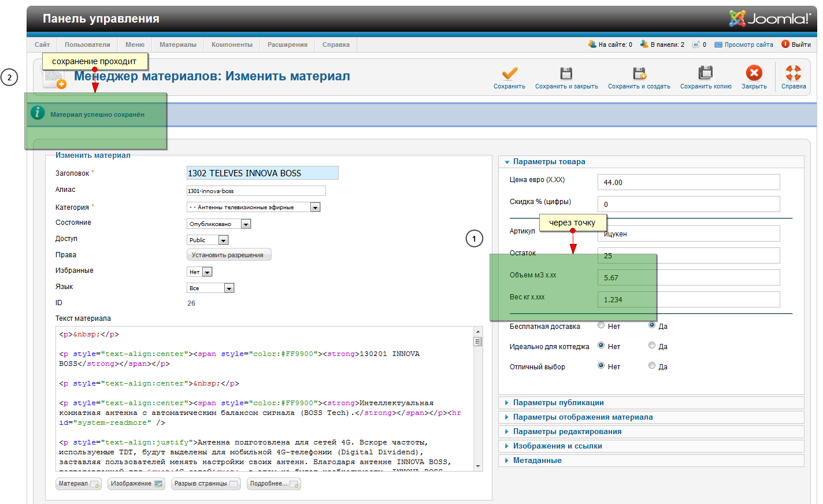This screenshot has width=823, height=504.
Task: Click the Изображение editor button
Action: point(136,484)
